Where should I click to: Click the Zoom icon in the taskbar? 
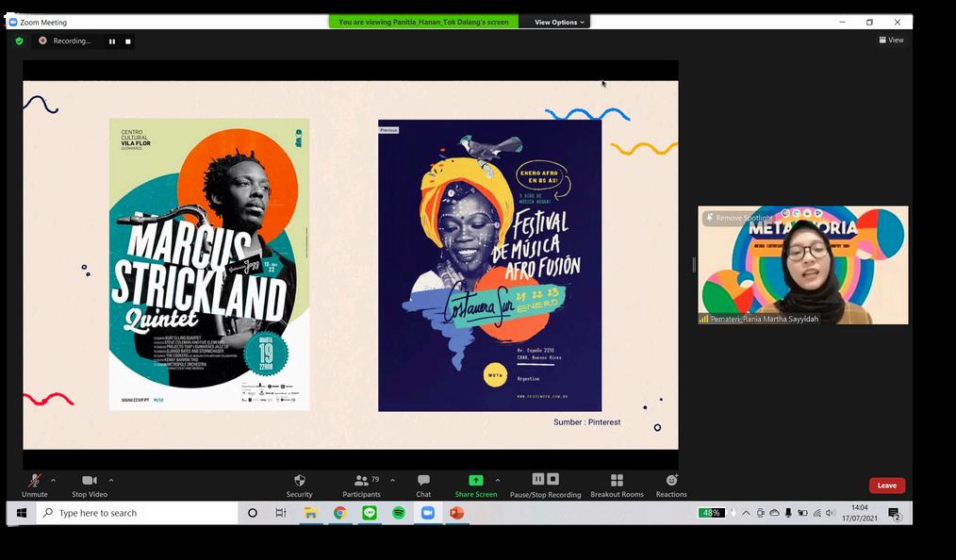pos(428,513)
